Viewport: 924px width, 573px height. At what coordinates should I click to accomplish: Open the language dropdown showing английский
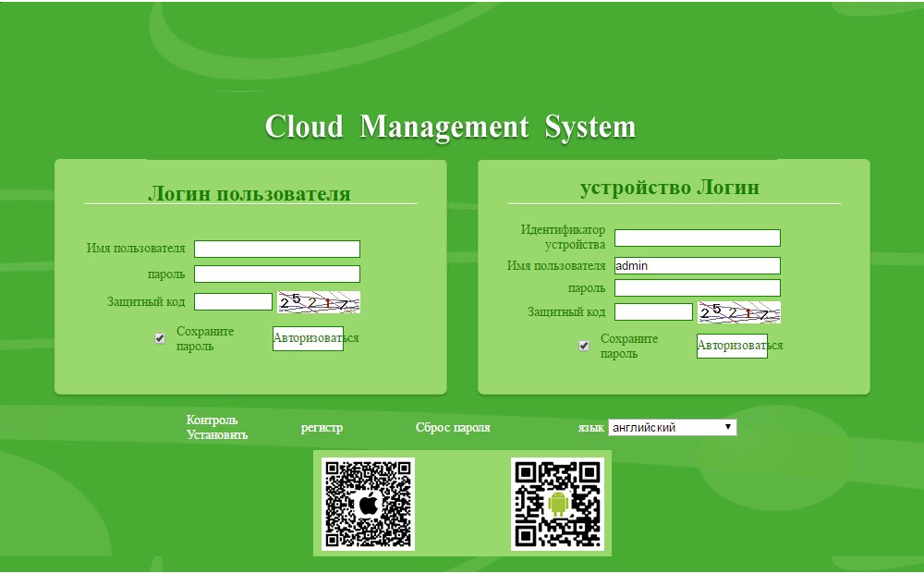coord(673,427)
